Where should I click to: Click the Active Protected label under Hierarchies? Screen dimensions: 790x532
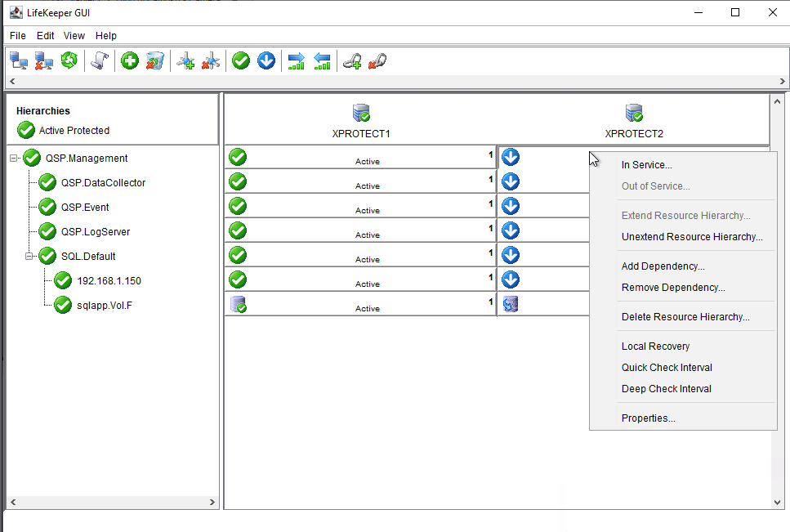click(74, 131)
